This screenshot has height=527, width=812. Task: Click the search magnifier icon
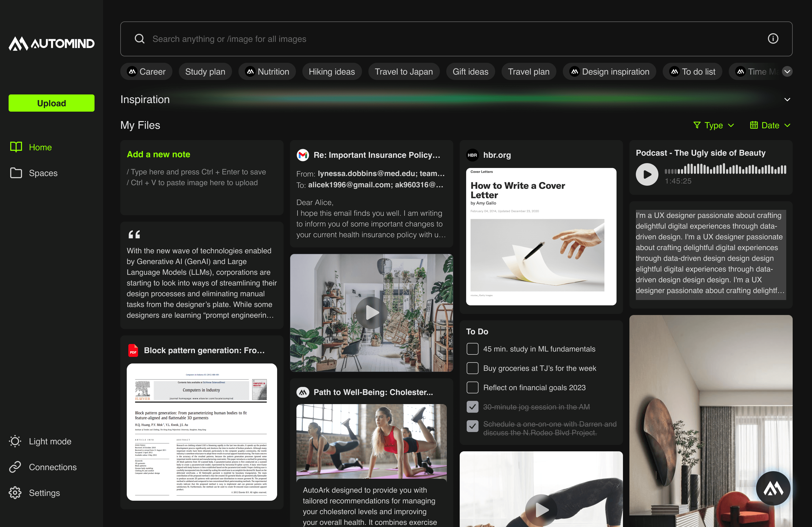140,39
